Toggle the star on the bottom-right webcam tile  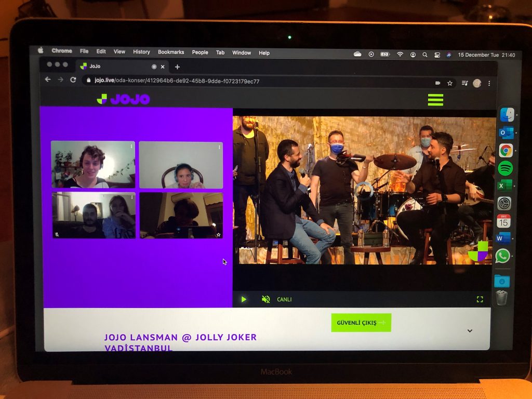coord(219,235)
